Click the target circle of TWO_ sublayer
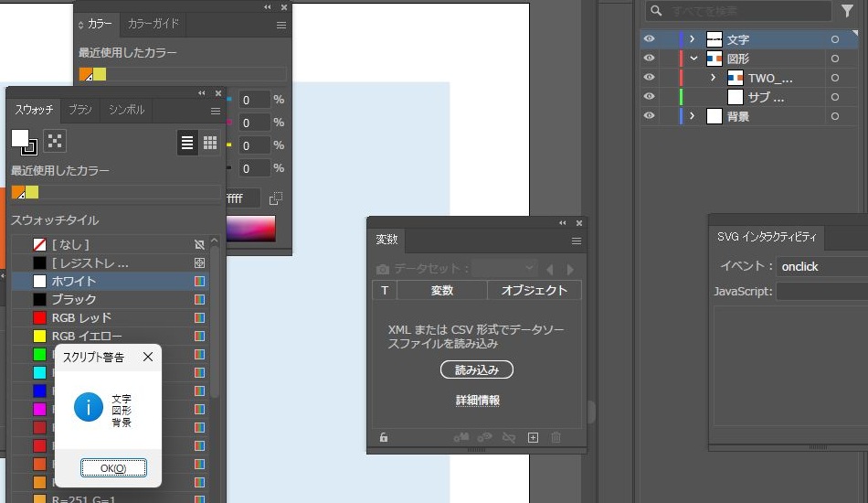Screen dimensions: 868x503 point(835,78)
